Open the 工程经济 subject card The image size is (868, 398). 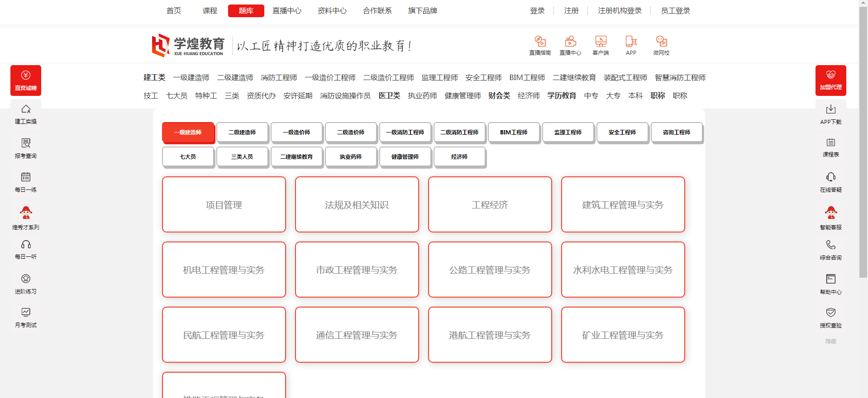(x=490, y=204)
